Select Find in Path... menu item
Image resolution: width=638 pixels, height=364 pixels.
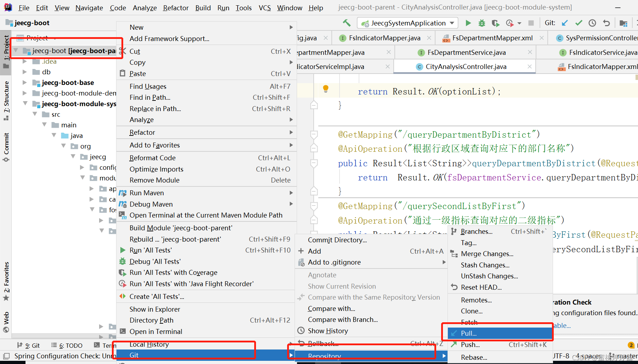[x=206, y=97]
